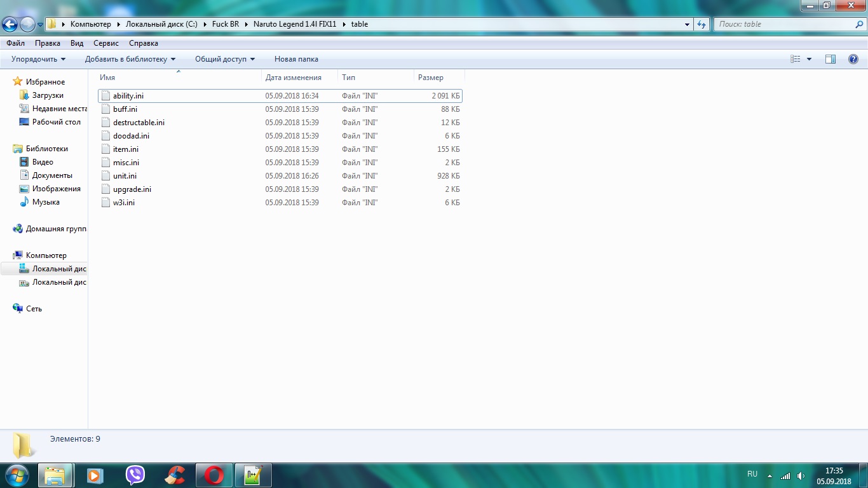This screenshot has width=868, height=488.
Task: Create a folder with Новая папка
Action: 296,59
